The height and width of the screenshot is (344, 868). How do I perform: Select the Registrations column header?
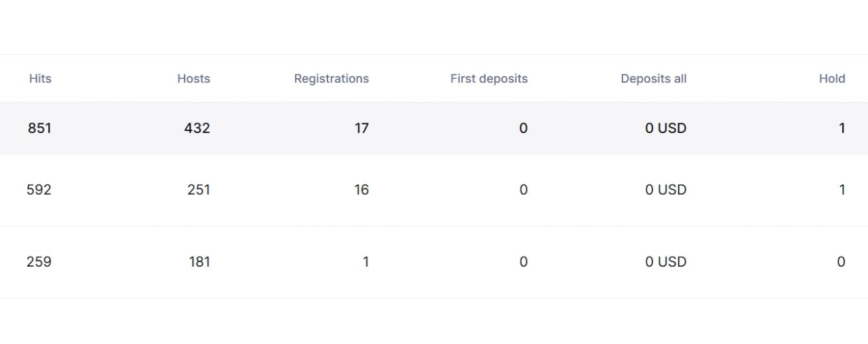331,79
